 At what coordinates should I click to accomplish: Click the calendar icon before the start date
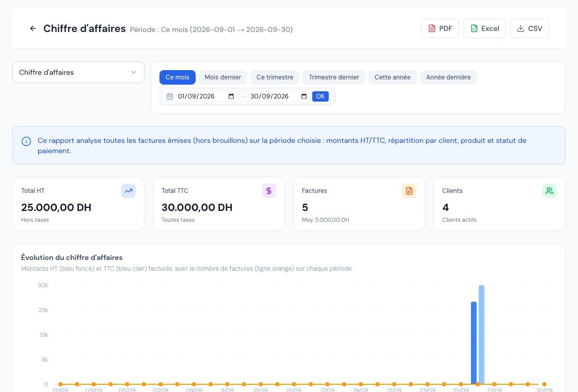pyautogui.click(x=170, y=96)
